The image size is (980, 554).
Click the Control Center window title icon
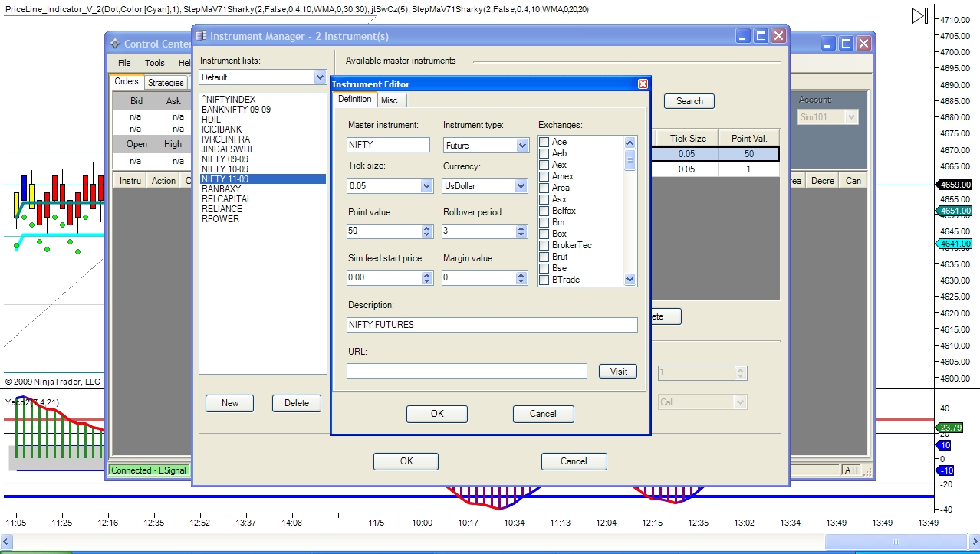(115, 44)
